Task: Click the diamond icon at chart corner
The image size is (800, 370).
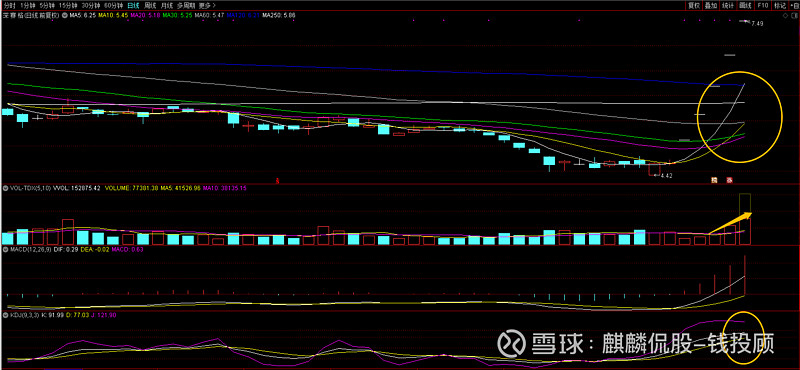Action: [x=785, y=16]
